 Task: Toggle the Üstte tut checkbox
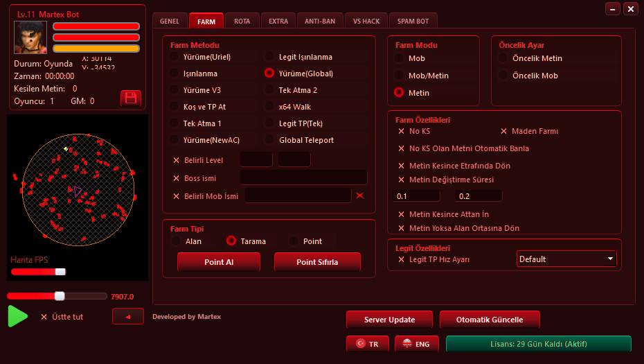click(44, 317)
